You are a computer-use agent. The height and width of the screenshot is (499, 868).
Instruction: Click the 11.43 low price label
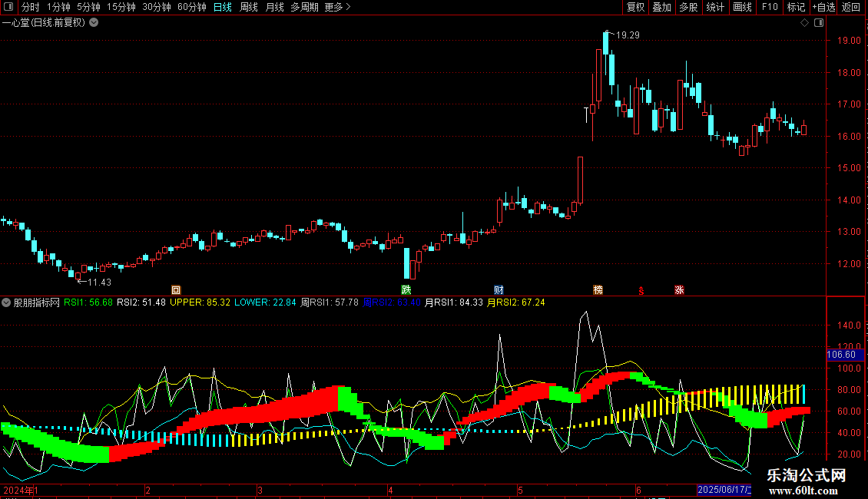point(100,283)
